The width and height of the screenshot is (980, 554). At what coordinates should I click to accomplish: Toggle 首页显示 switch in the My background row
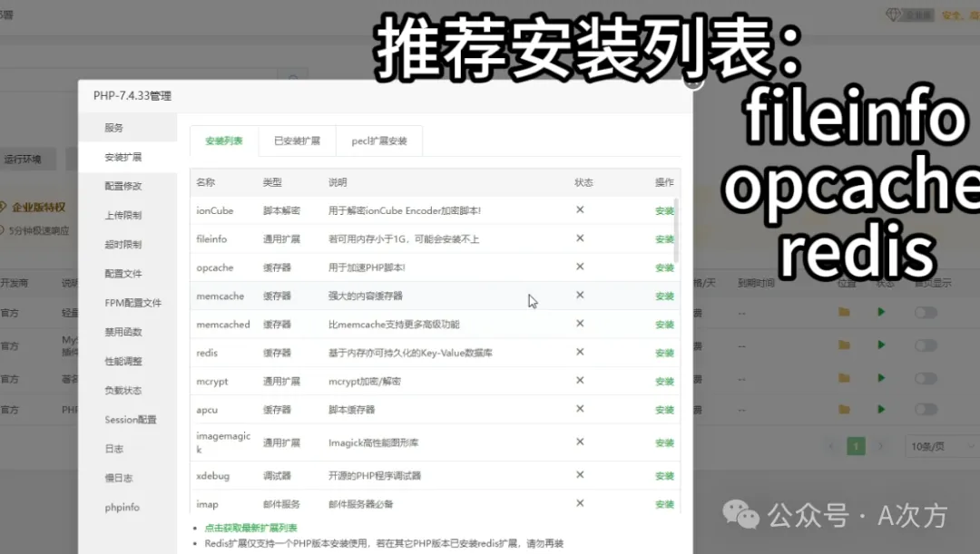[x=926, y=345]
